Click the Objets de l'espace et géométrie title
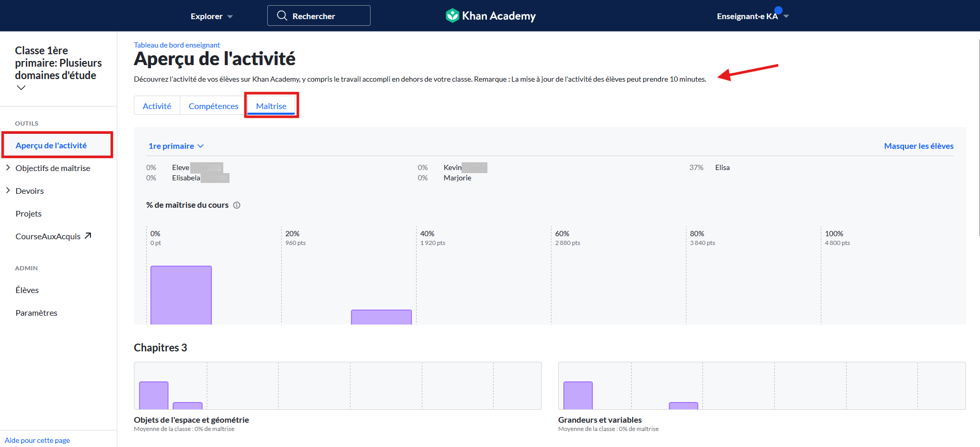Screen dimensions: 980x447 pyautogui.click(x=191, y=420)
